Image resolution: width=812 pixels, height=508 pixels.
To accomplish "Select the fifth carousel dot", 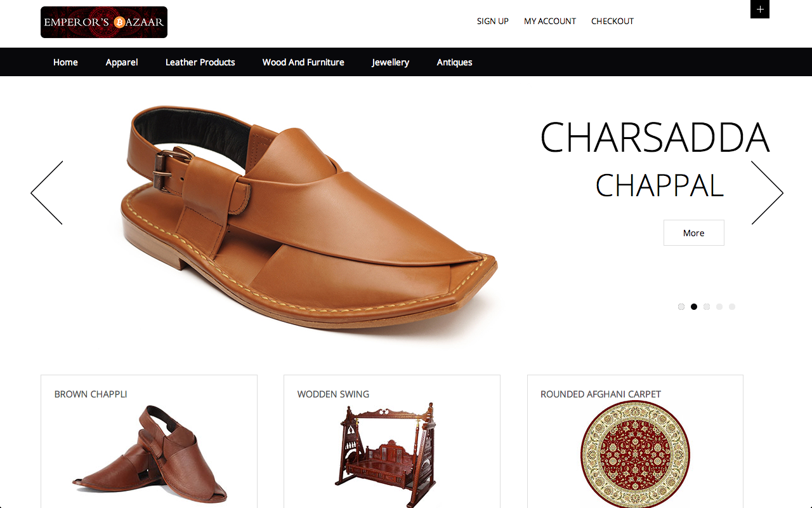I will click(732, 307).
